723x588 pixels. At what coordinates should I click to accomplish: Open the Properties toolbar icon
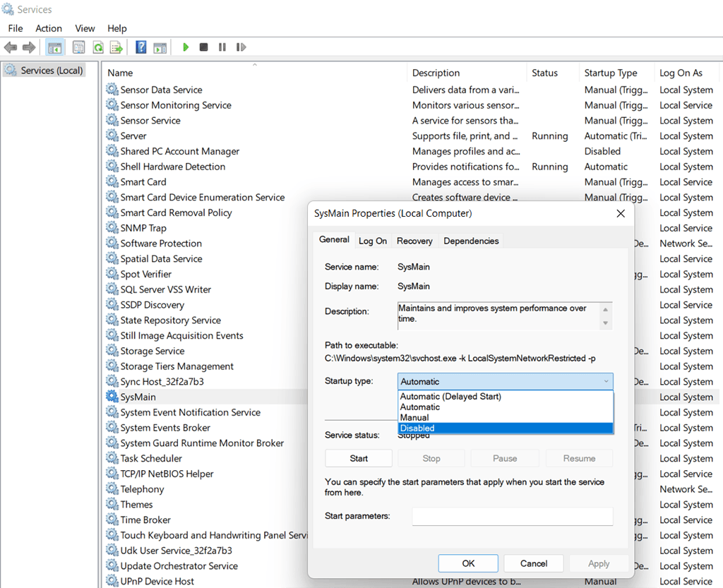pos(79,47)
